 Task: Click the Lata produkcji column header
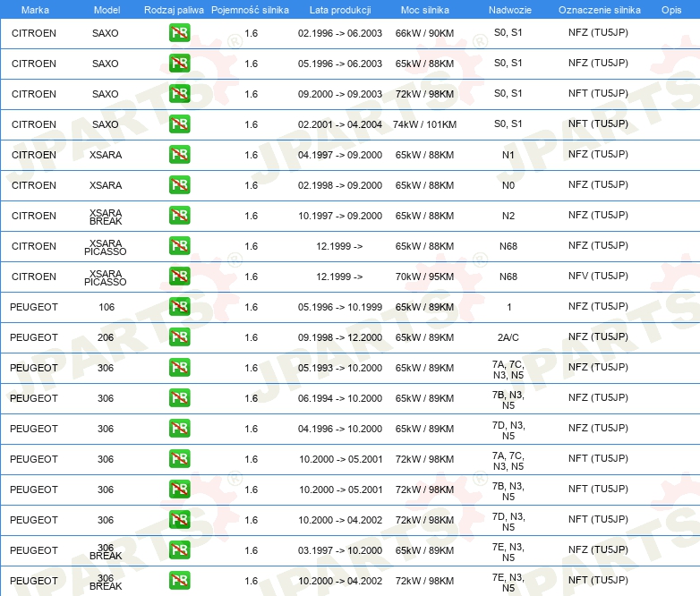[x=340, y=10]
